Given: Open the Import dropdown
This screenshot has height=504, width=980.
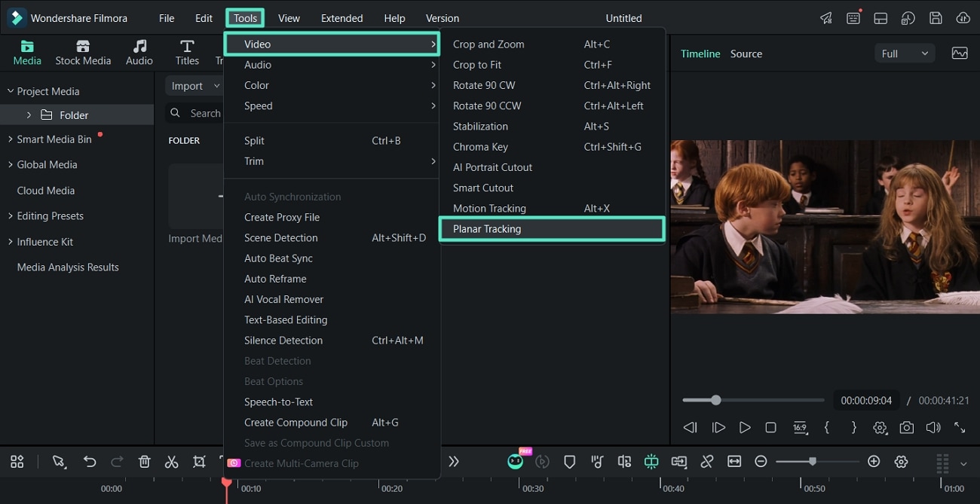Looking at the screenshot, I should point(194,86).
